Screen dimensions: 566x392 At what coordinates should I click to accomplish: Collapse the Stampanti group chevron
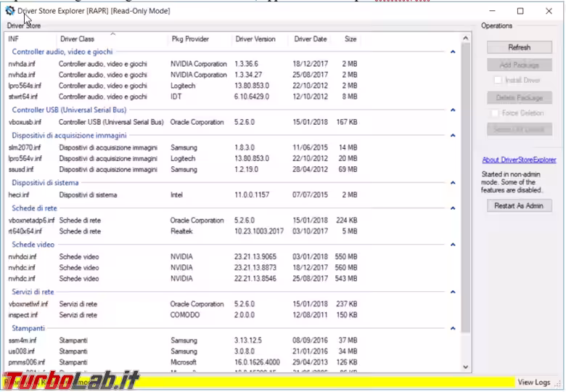coord(453,329)
